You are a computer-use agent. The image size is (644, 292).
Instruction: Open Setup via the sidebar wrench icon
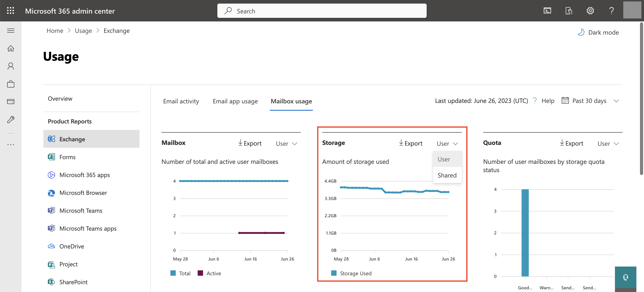[x=11, y=119]
